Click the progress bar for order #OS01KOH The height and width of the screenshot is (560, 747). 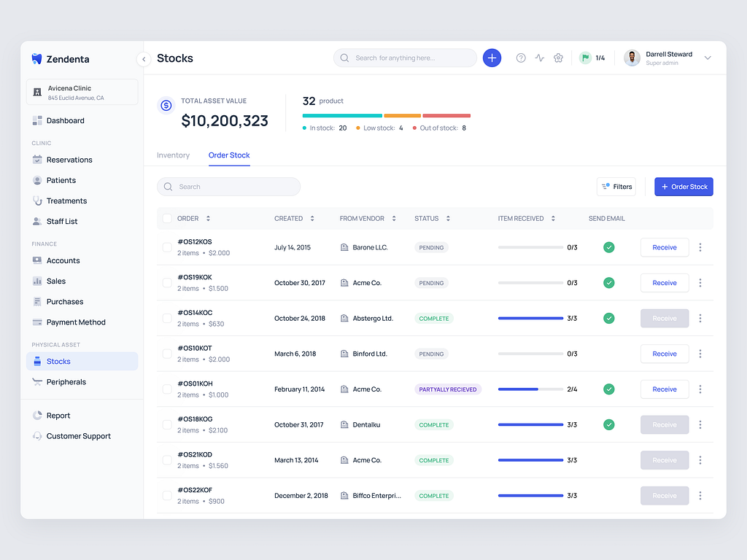tap(530, 389)
